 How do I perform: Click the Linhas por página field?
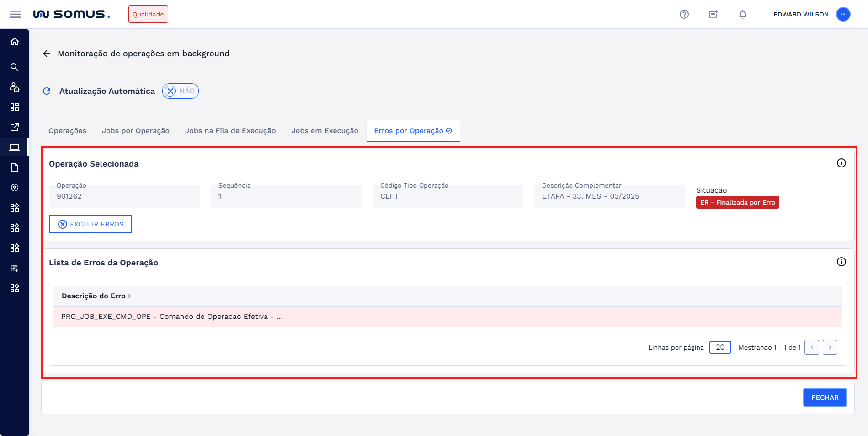point(720,347)
